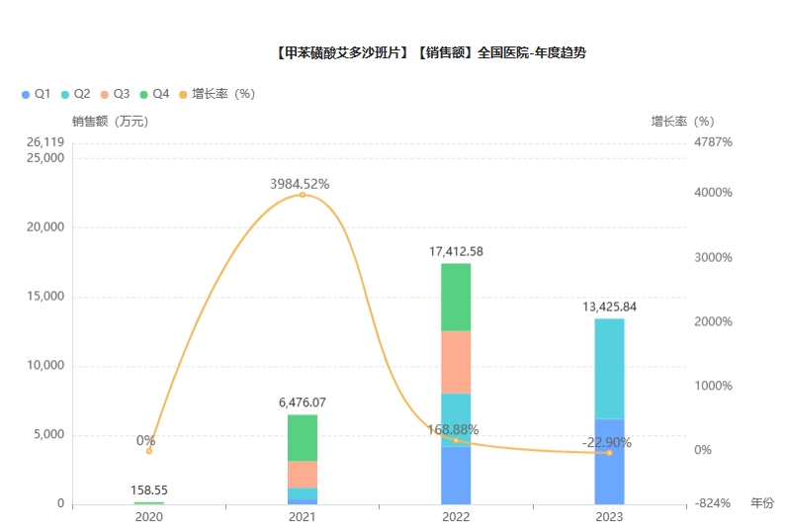
Task: Toggle the 增长率 (%) legend item
Action: [222, 94]
